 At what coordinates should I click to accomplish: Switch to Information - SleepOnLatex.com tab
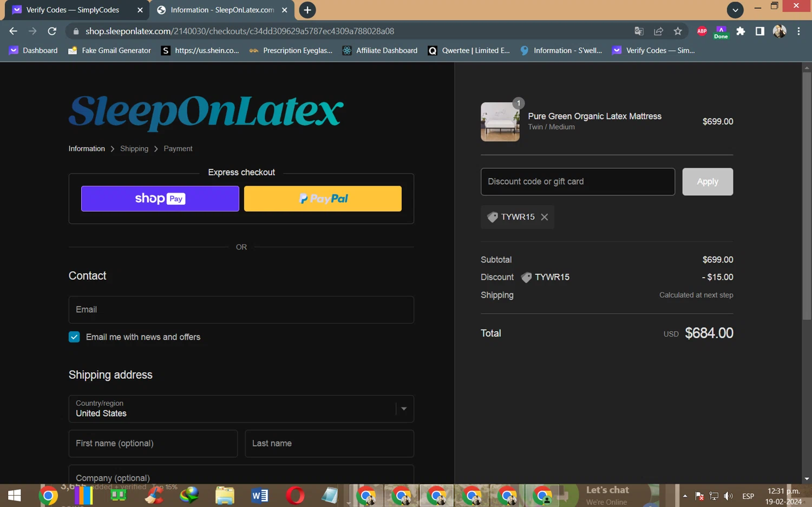pos(222,10)
